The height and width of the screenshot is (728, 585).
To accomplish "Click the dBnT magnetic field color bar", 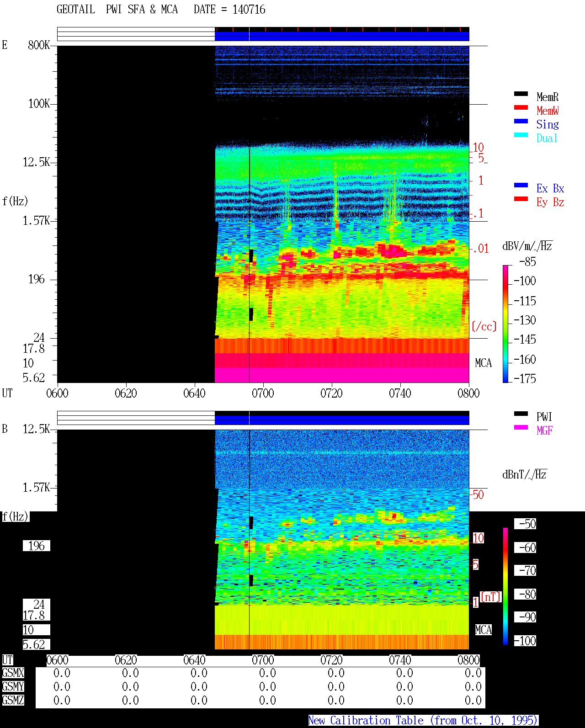I will 505,586.
